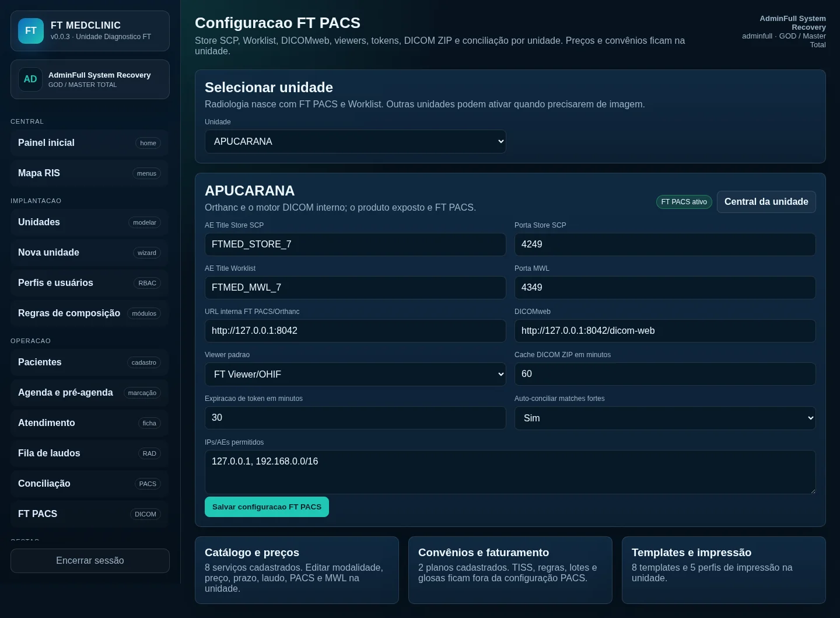Open the Viewer padrao dropdown
The image size is (840, 618).
[355, 375]
